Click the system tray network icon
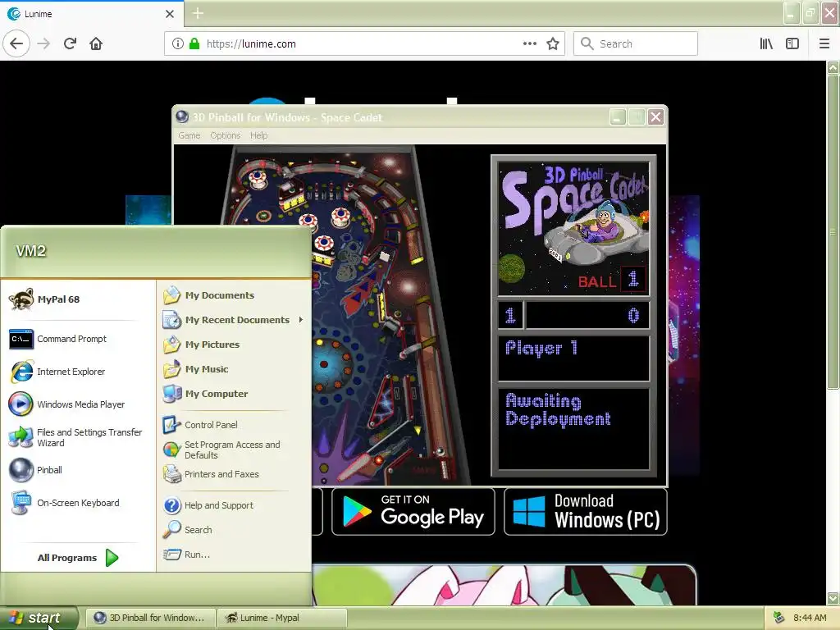 pyautogui.click(x=779, y=618)
